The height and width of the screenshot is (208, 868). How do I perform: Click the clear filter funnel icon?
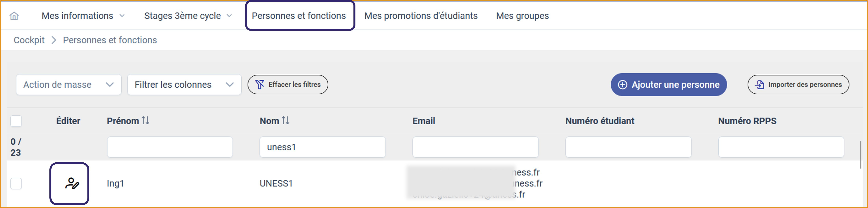tap(260, 85)
